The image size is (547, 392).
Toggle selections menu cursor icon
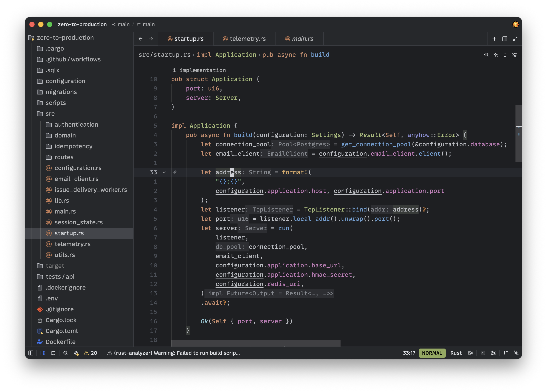click(505, 55)
